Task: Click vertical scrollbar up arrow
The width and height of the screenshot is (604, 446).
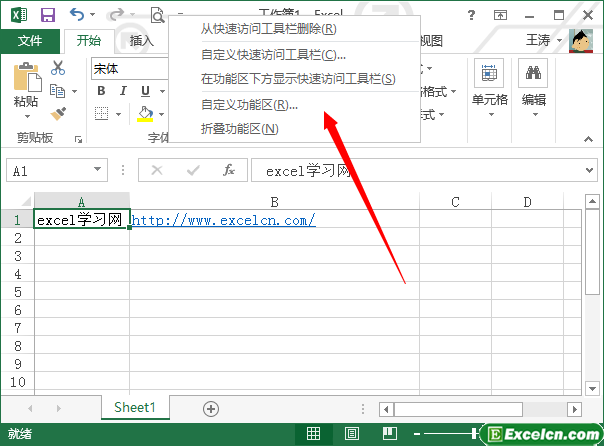Action: point(592,201)
